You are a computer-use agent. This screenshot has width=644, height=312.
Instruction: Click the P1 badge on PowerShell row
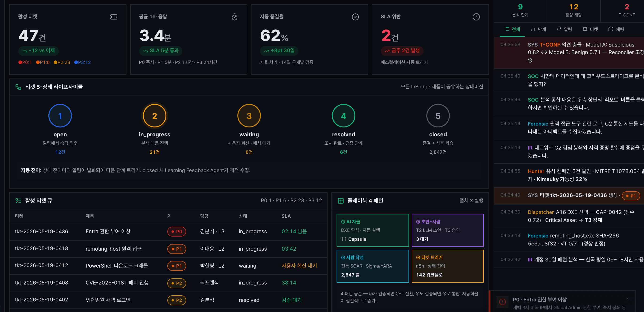click(x=177, y=266)
